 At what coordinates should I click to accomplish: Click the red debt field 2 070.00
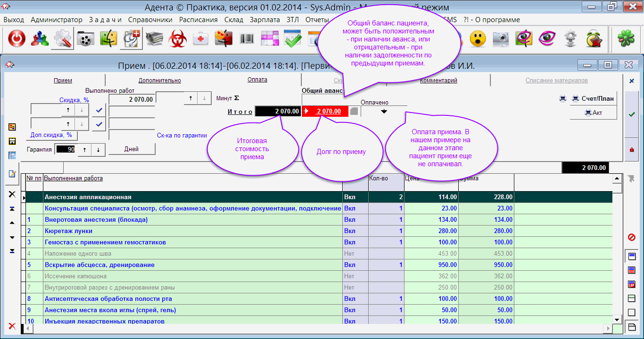click(x=328, y=112)
